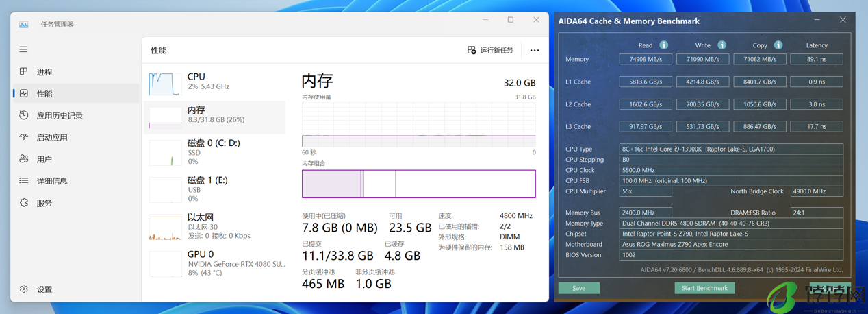Image resolution: width=868 pixels, height=314 pixels.
Task: Click L1 Cache Read value 5813.6 GB/s
Action: (x=646, y=82)
